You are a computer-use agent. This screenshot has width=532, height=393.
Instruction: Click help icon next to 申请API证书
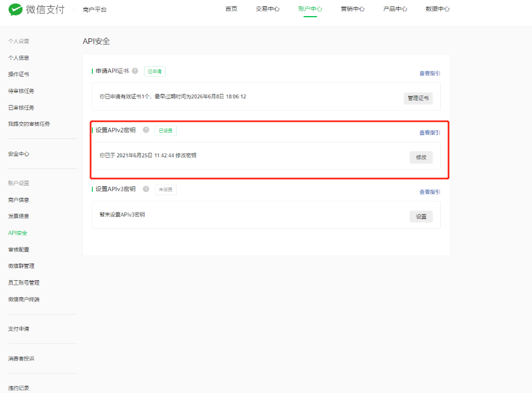tap(135, 71)
